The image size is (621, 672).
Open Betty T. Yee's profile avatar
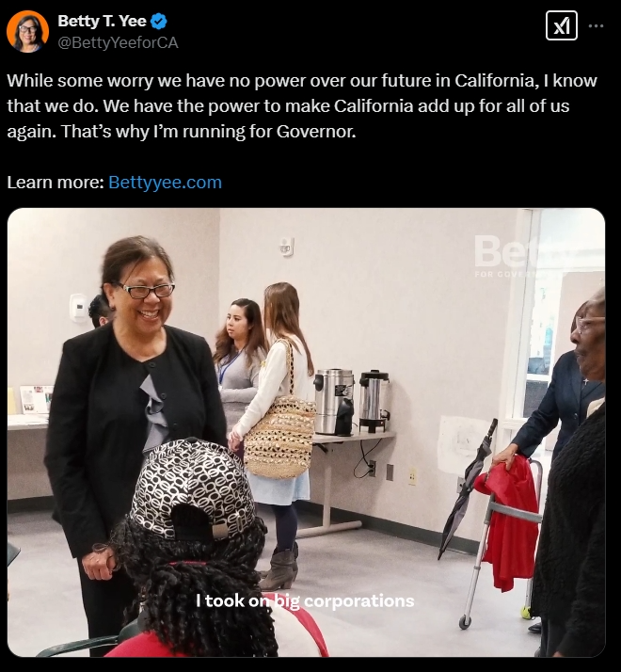27,31
